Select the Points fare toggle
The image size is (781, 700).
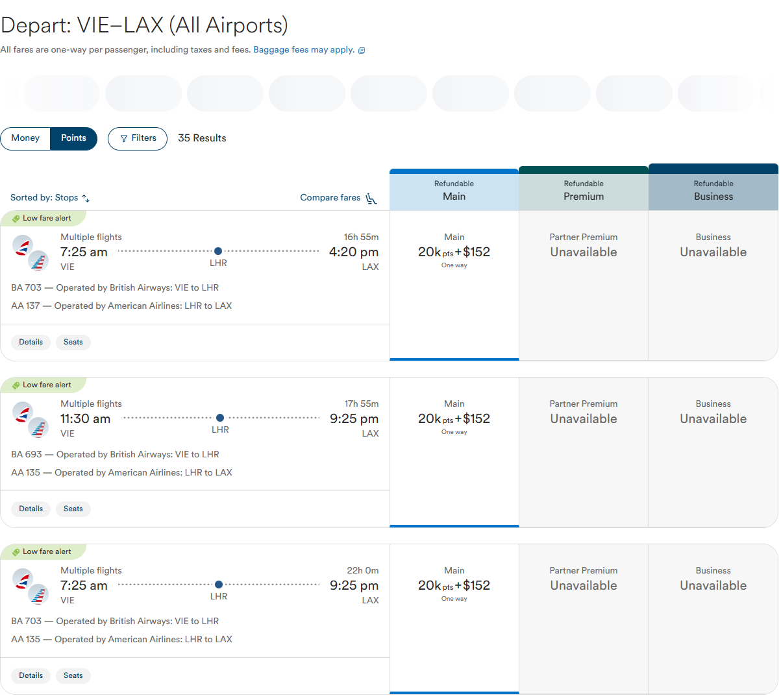point(73,138)
